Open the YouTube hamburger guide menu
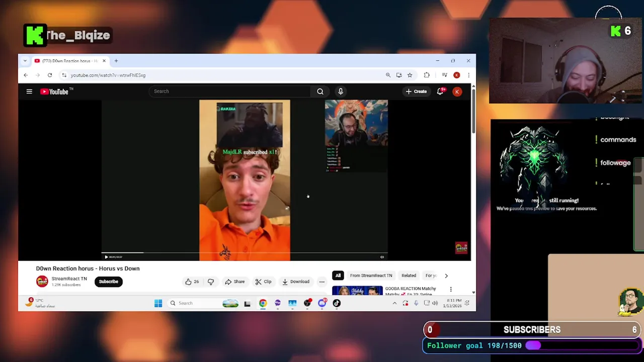Image resolution: width=644 pixels, height=362 pixels. pyautogui.click(x=29, y=92)
